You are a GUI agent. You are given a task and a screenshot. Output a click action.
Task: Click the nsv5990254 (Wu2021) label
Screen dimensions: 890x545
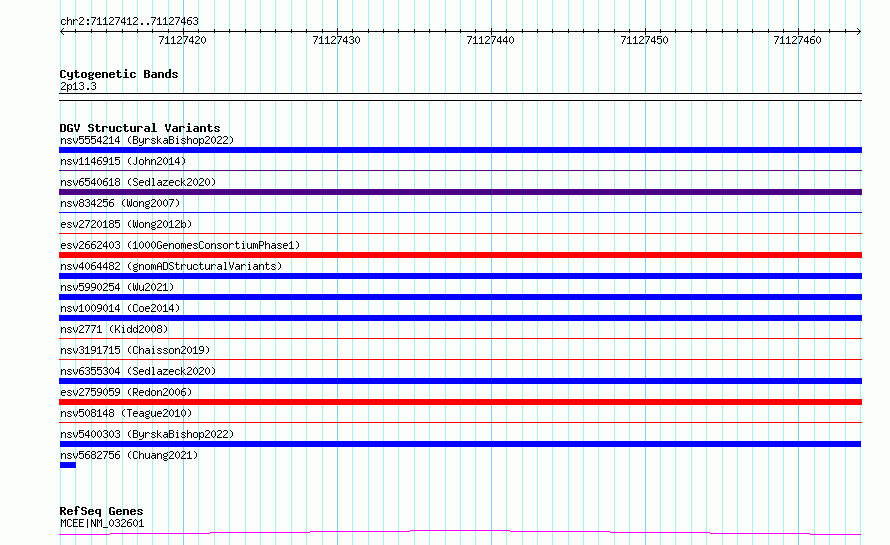click(117, 287)
